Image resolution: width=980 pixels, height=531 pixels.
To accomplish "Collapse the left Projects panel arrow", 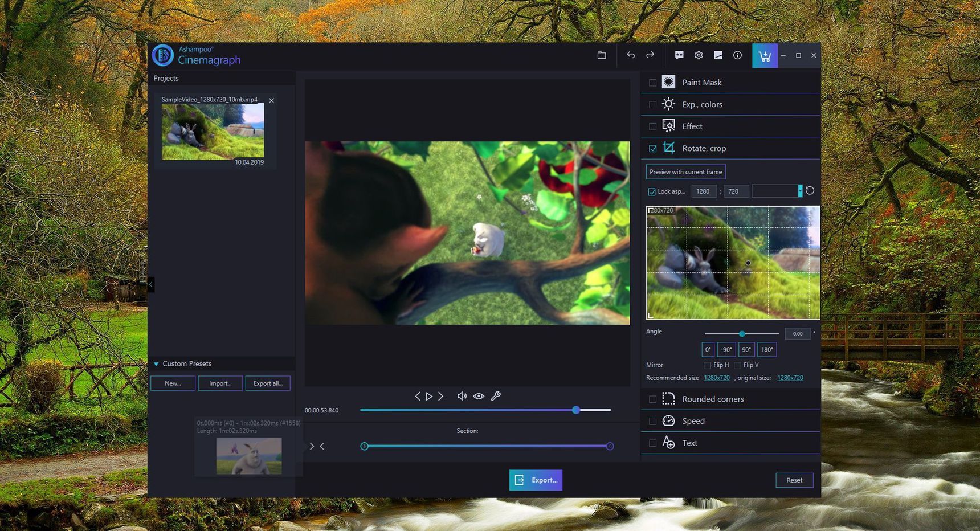I will coord(150,284).
